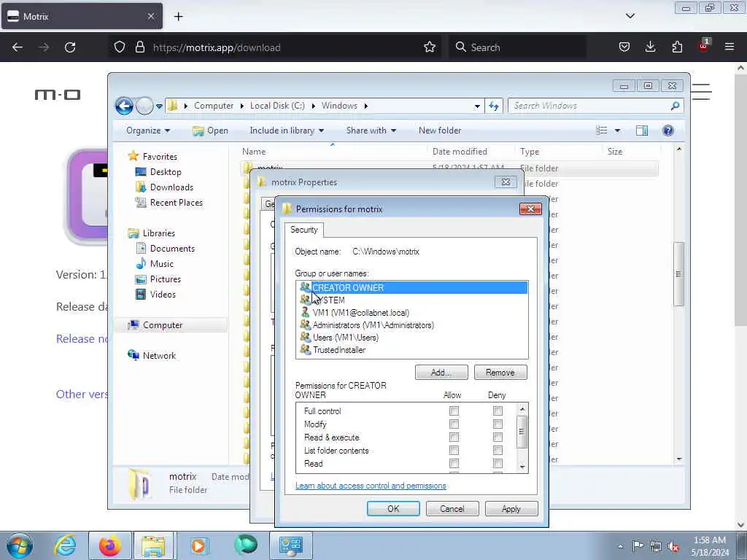Screen dimensions: 747x560
Task: Open the Windows Explorer taskbar icon
Action: tap(153, 545)
